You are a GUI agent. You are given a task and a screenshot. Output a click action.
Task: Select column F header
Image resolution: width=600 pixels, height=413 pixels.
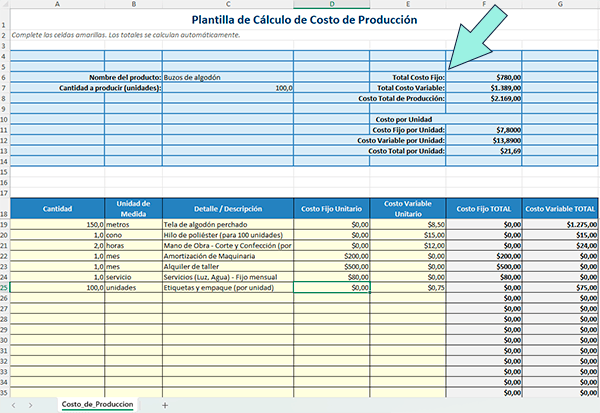tap(483, 4)
